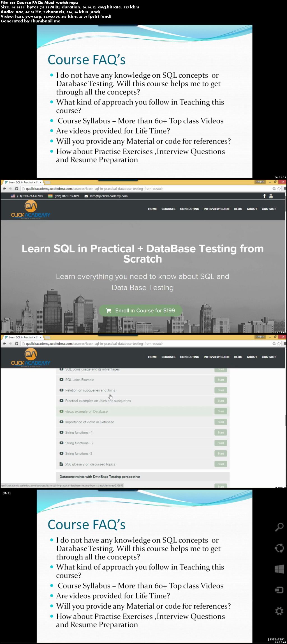This screenshot has height=644, width=287.
Task: Open the String functions - 1 lecture title
Action: pyautogui.click(x=79, y=432)
